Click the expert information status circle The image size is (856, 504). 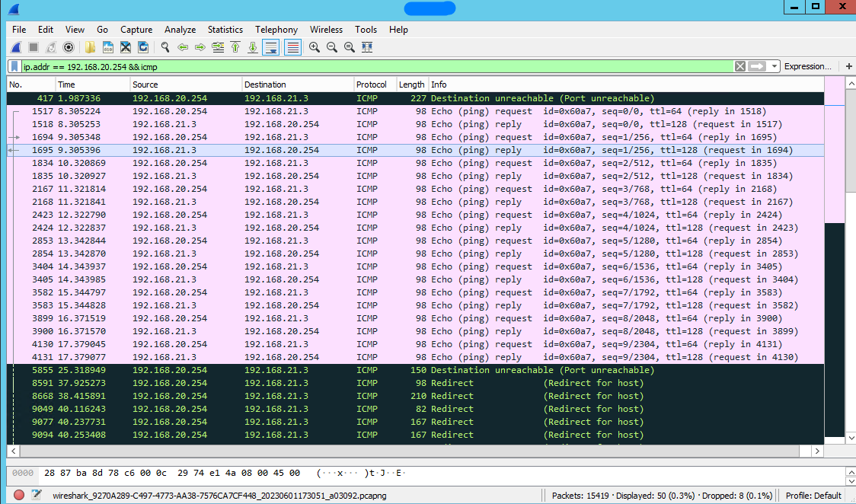pyautogui.click(x=19, y=496)
